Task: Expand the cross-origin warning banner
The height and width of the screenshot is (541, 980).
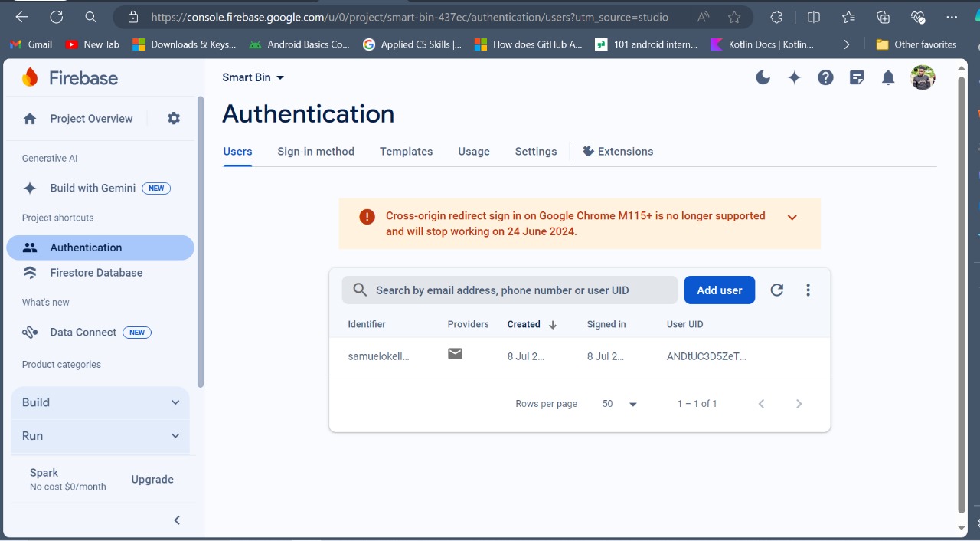Action: click(x=792, y=218)
